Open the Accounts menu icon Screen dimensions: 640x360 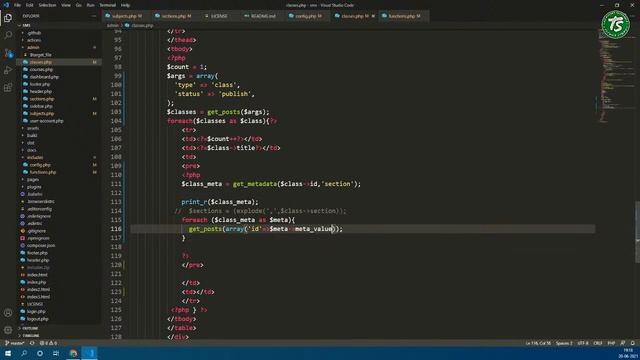[8, 313]
